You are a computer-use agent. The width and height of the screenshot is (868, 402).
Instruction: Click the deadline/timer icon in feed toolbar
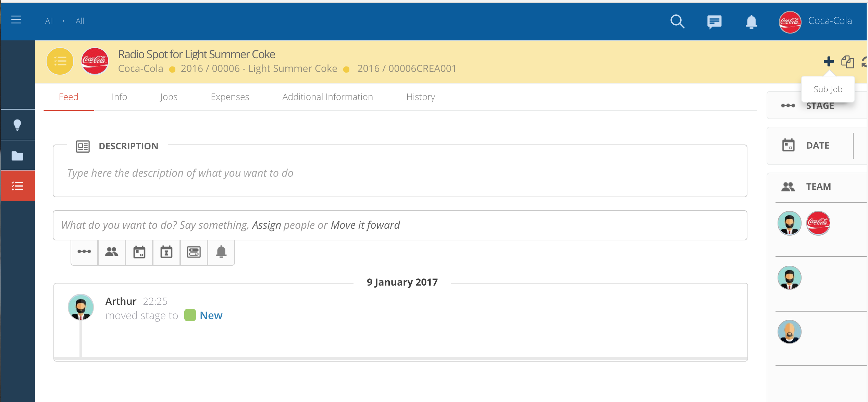pos(166,252)
